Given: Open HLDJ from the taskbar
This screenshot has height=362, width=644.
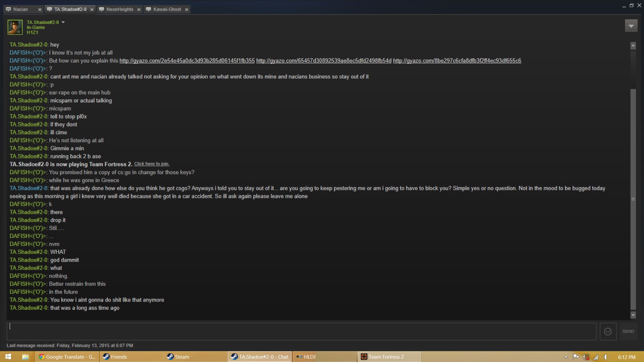Looking at the screenshot, I should click(x=324, y=357).
